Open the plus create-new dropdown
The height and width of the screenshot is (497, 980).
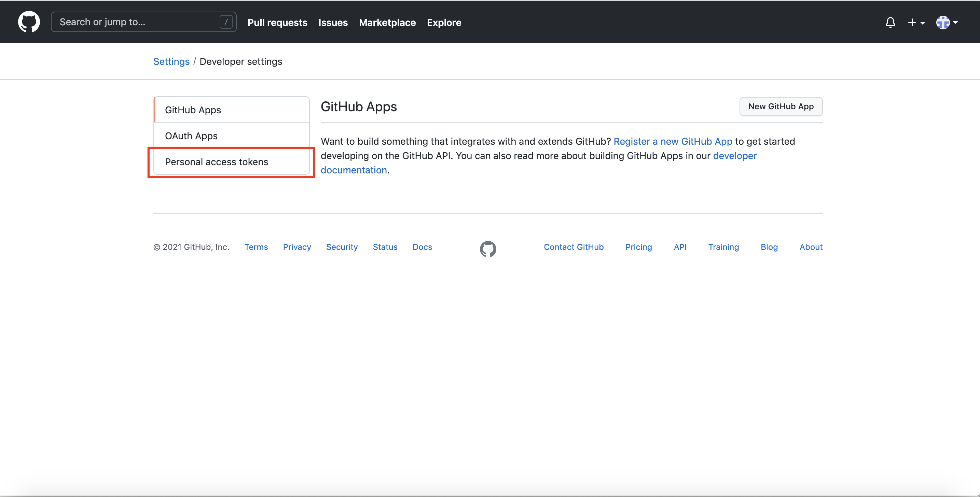(x=916, y=23)
